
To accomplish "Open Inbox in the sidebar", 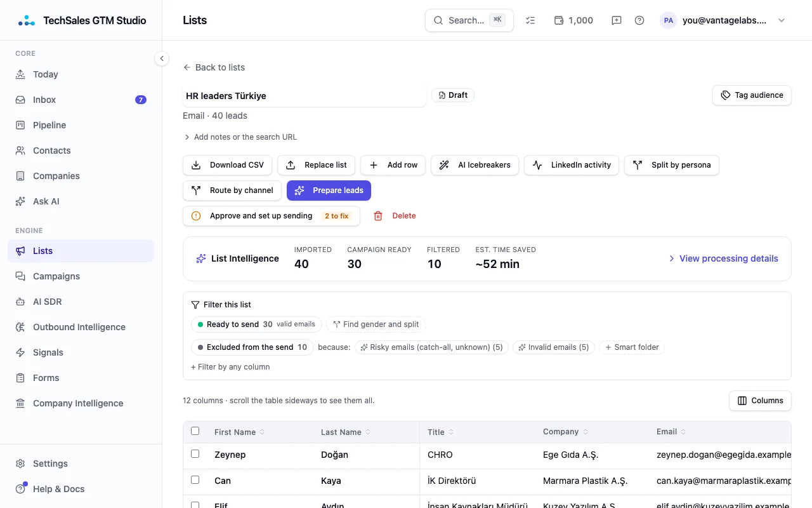I will click(81, 100).
